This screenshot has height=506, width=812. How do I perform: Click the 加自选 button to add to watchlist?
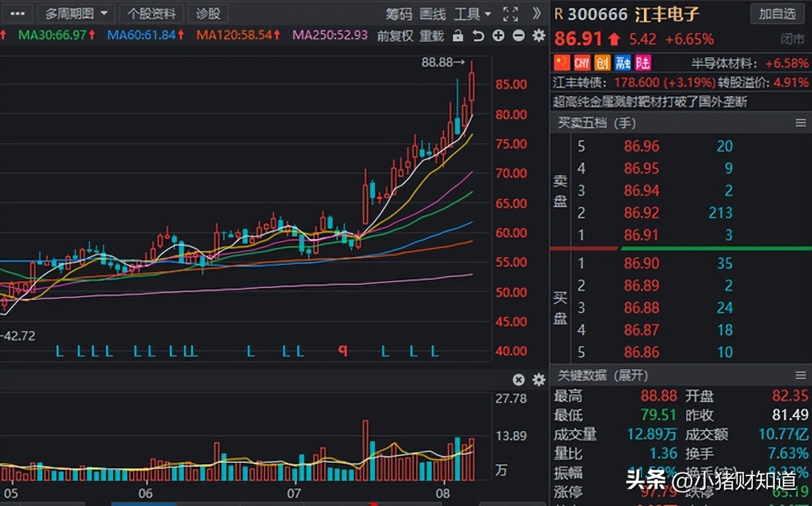pos(776,14)
